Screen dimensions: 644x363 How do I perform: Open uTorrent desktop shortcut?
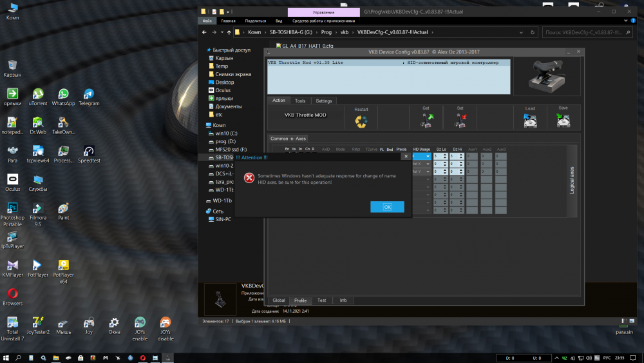click(38, 96)
